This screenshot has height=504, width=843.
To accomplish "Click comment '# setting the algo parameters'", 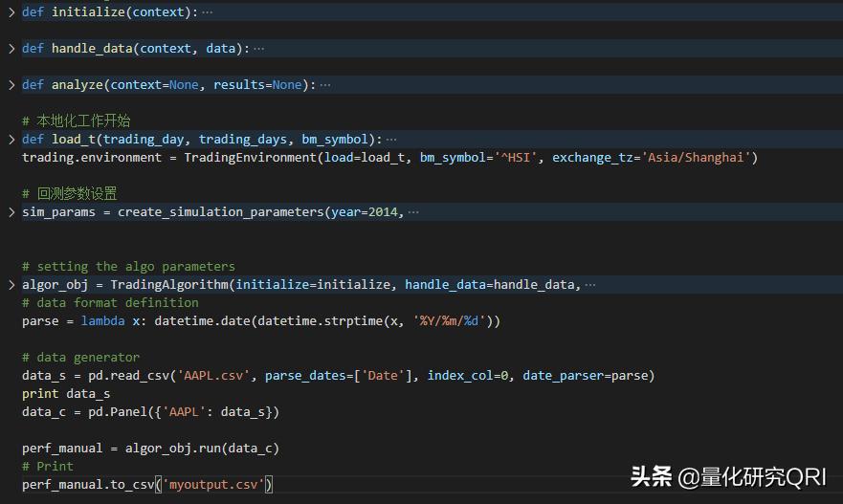I will coord(128,267).
